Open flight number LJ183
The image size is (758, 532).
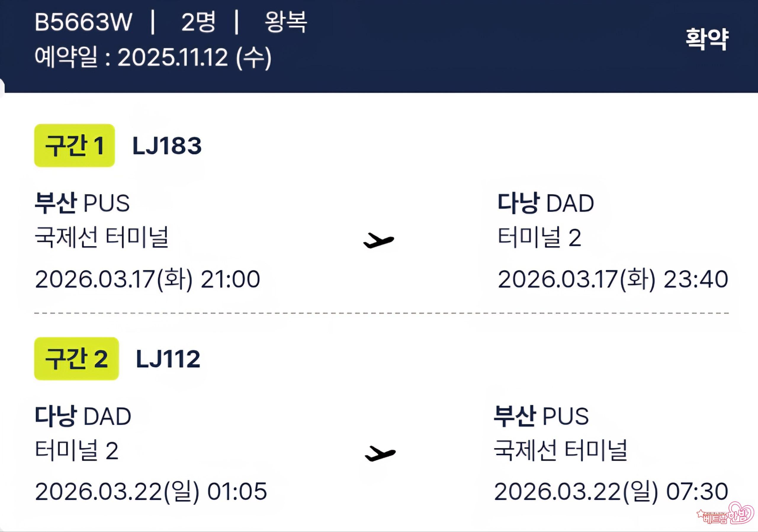167,146
